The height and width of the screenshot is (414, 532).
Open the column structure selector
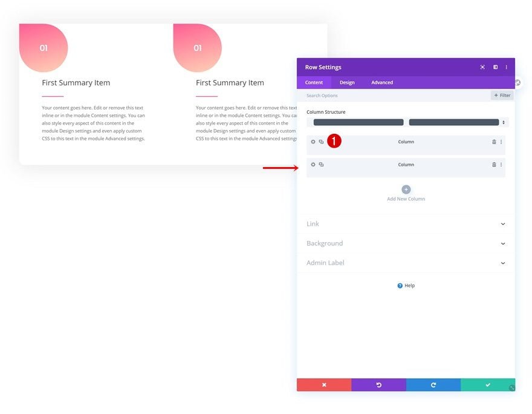pyautogui.click(x=504, y=122)
